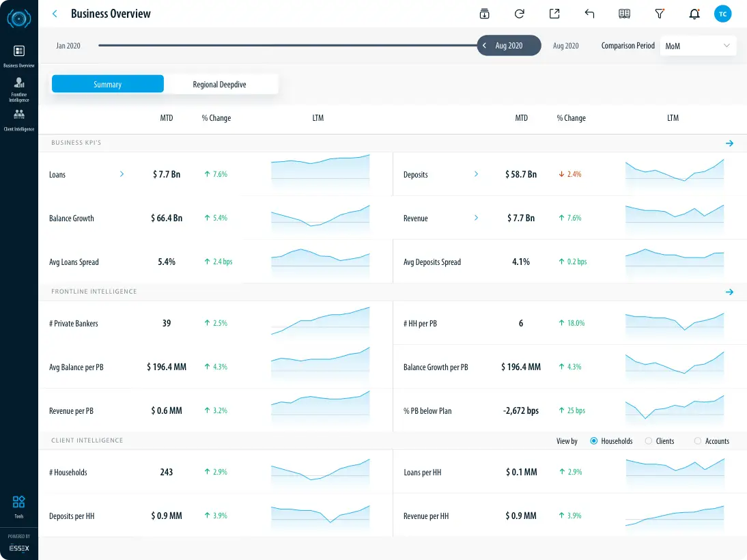The image size is (747, 560).
Task: Open the Comparison Period MoM dropdown
Action: [698, 46]
